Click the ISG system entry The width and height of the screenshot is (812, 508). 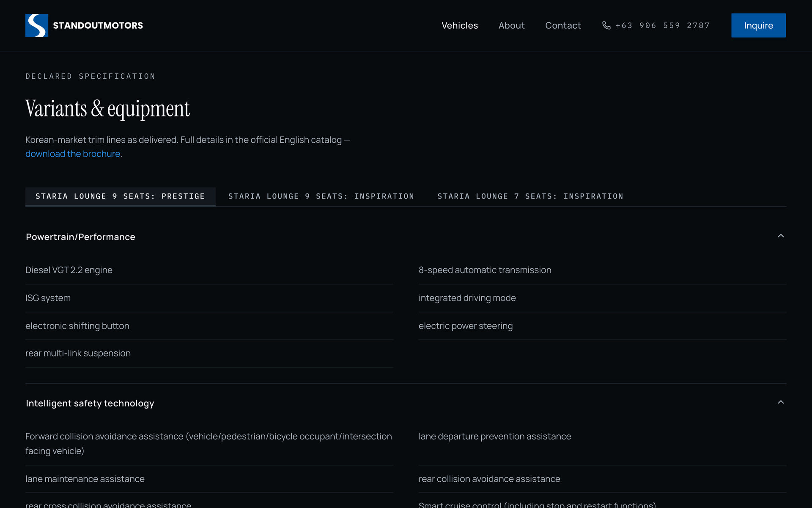point(48,298)
